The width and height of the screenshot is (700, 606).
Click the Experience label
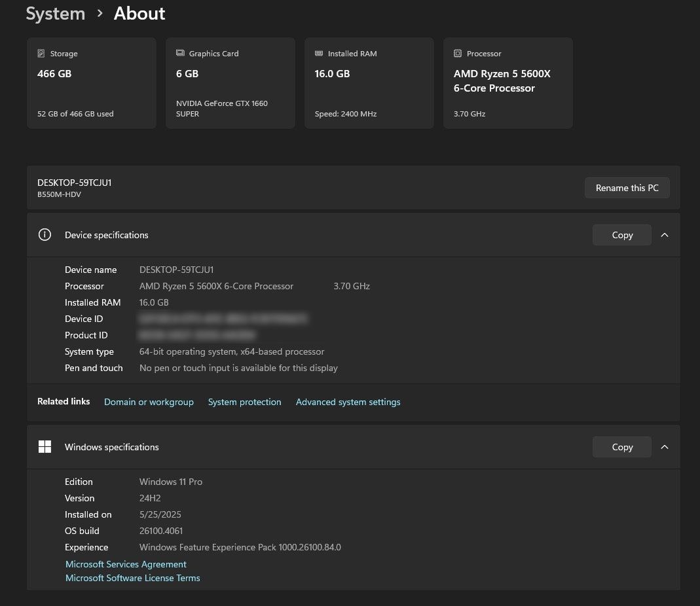click(x=86, y=547)
